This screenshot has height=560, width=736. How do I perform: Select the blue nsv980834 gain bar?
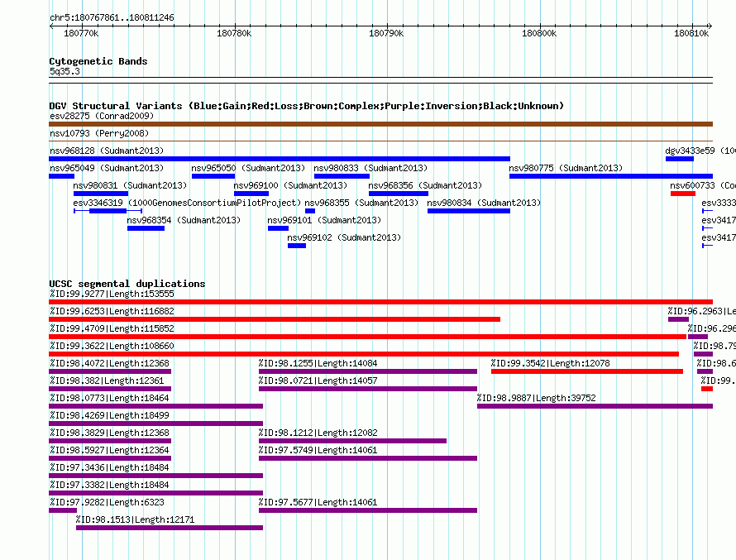click(x=469, y=211)
